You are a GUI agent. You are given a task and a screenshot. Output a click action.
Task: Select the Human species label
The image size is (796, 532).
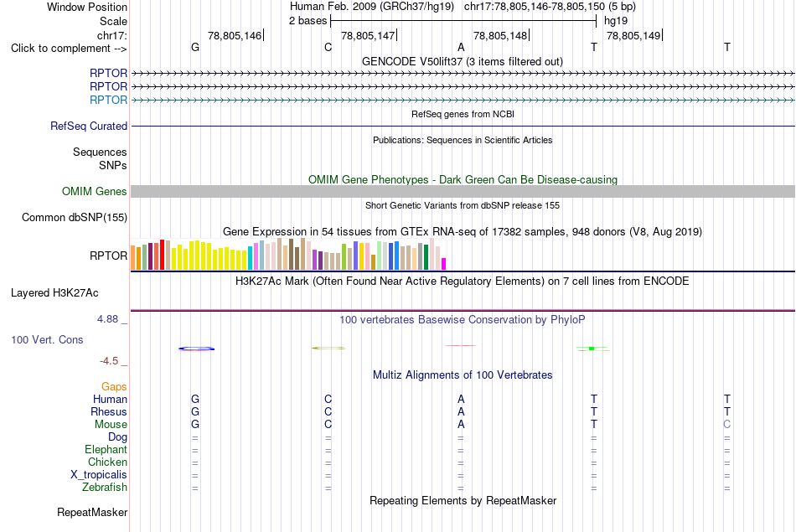click(110, 400)
